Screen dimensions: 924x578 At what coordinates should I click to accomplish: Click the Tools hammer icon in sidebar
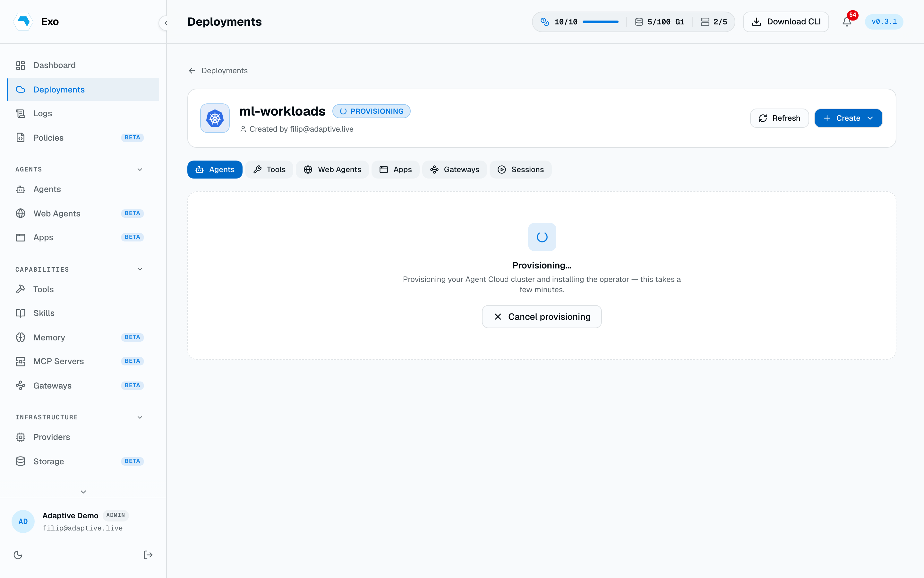21,289
